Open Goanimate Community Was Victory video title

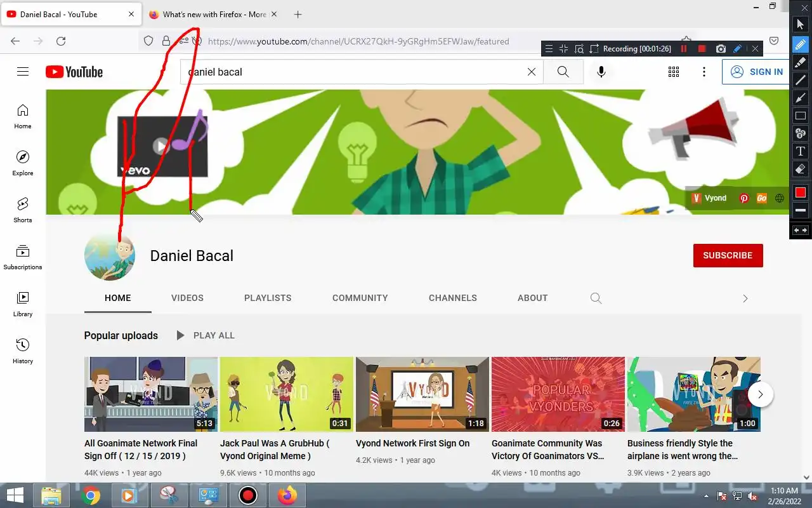(547, 450)
